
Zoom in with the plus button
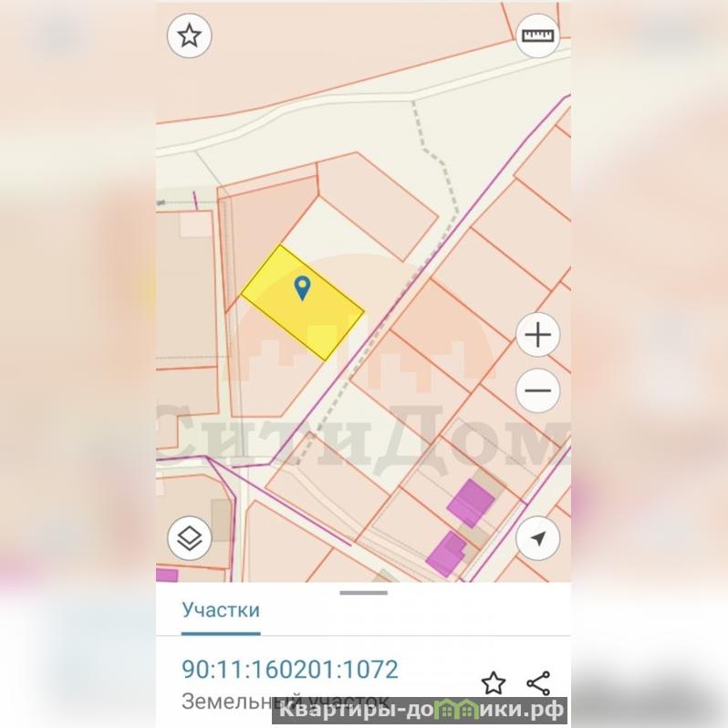(x=538, y=335)
